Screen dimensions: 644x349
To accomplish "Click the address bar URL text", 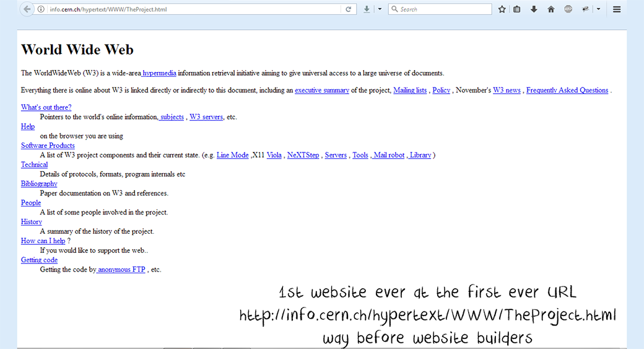I will tap(108, 9).
